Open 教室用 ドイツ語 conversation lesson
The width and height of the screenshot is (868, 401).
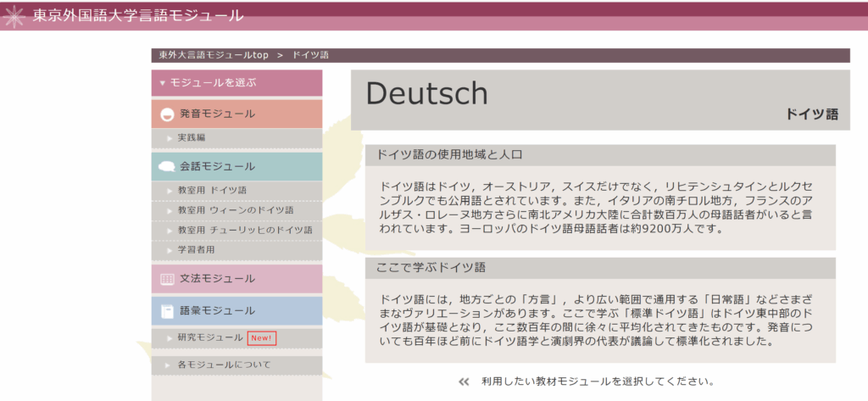coord(212,190)
